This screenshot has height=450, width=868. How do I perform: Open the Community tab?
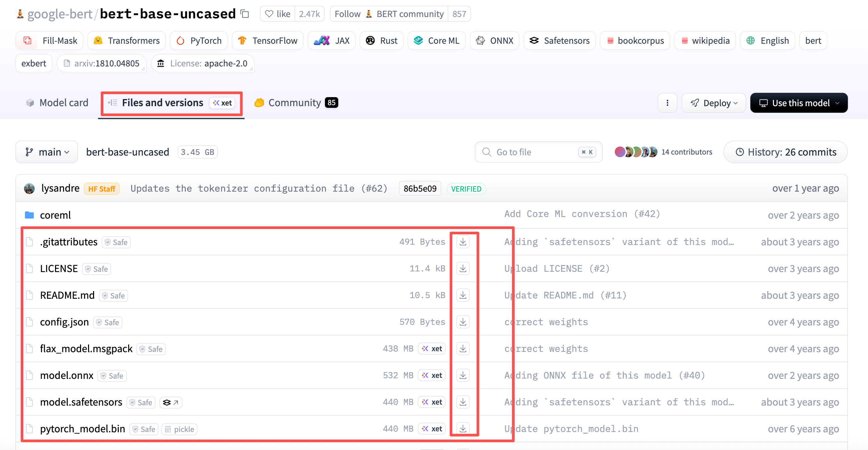295,103
